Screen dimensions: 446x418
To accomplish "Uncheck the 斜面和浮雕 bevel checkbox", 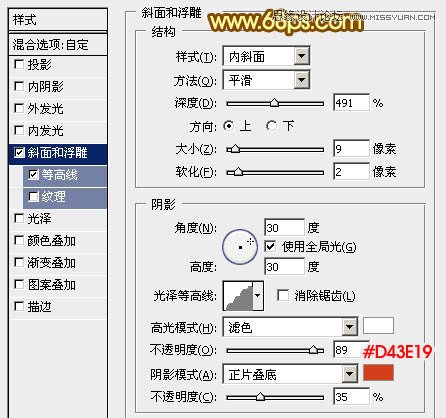I will pos(19,153).
